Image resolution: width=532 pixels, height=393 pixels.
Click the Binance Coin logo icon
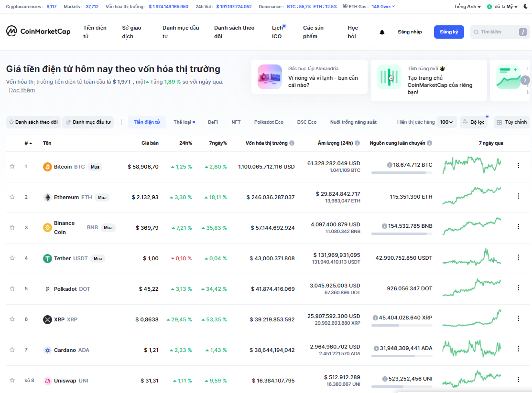[x=47, y=227]
